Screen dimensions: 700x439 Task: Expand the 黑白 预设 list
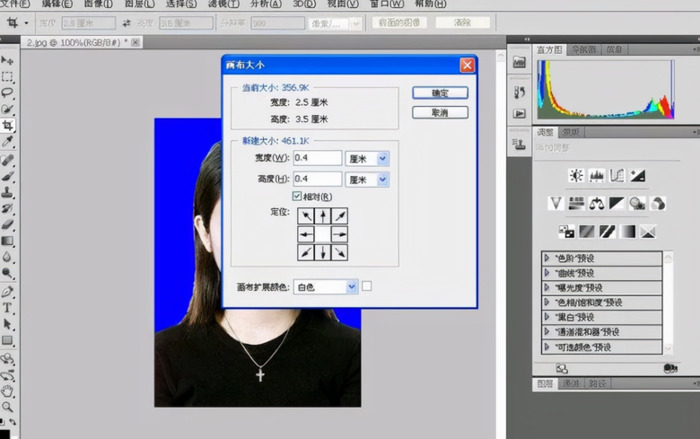pyautogui.click(x=547, y=317)
